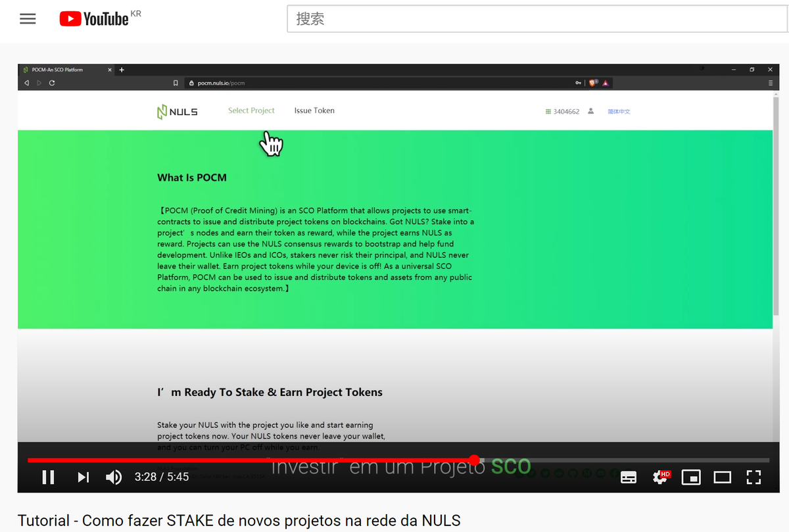Click the block height 3404662 indicator
Image resolution: width=789 pixels, height=532 pixels.
point(562,112)
